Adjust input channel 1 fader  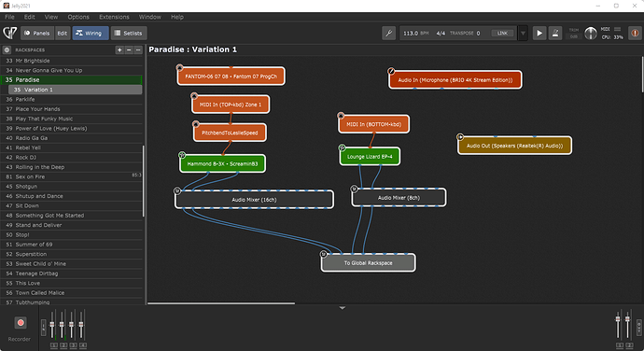pyautogui.click(x=52, y=324)
